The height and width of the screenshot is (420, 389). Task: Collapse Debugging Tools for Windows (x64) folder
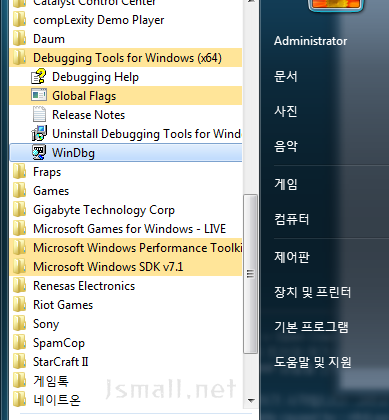[x=126, y=58]
